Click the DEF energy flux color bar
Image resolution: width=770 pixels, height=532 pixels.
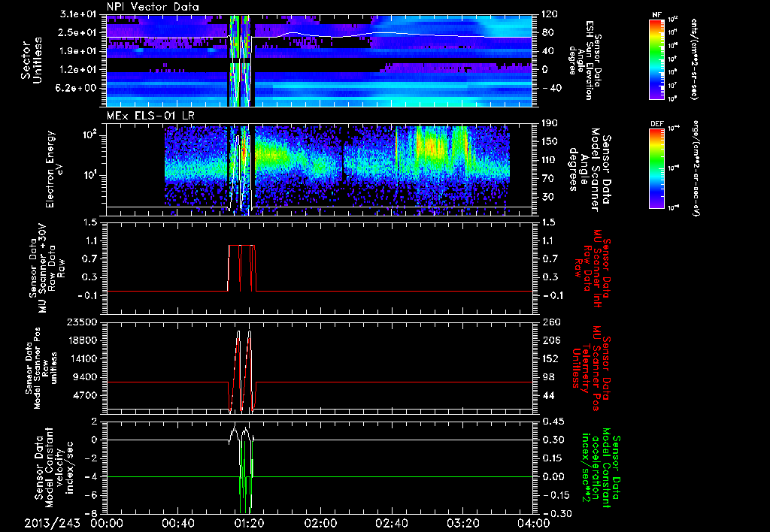[656, 168]
